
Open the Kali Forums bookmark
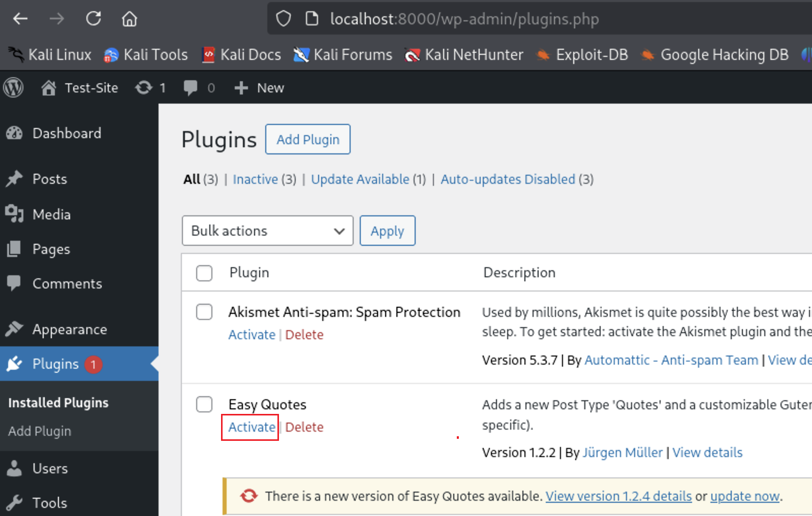coord(343,55)
